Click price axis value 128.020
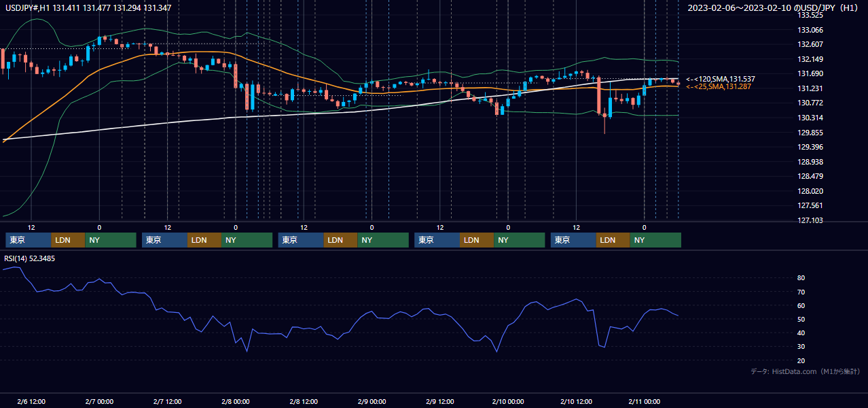The width and height of the screenshot is (868, 408). [x=810, y=191]
